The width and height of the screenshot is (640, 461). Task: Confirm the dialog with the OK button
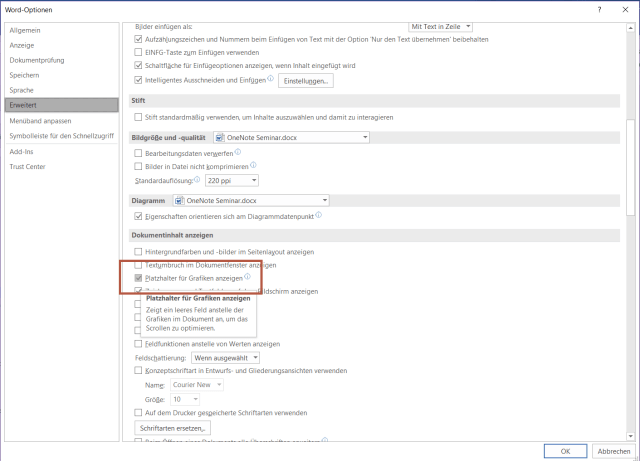(x=565, y=450)
